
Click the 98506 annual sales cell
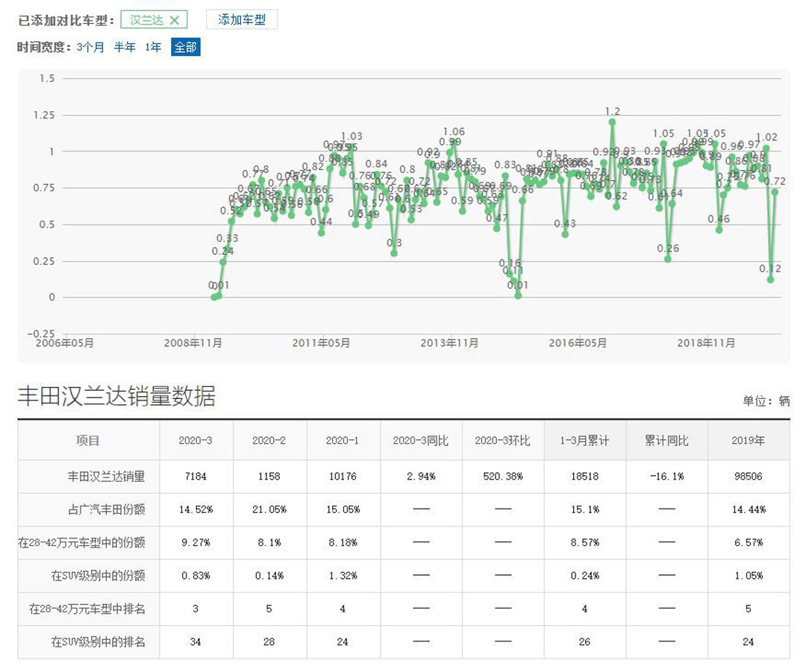coord(748,476)
